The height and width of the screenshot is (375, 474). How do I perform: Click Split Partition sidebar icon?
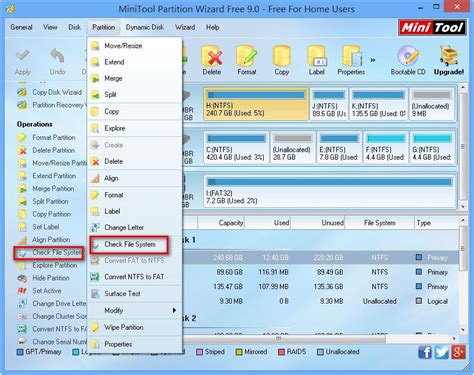22,202
